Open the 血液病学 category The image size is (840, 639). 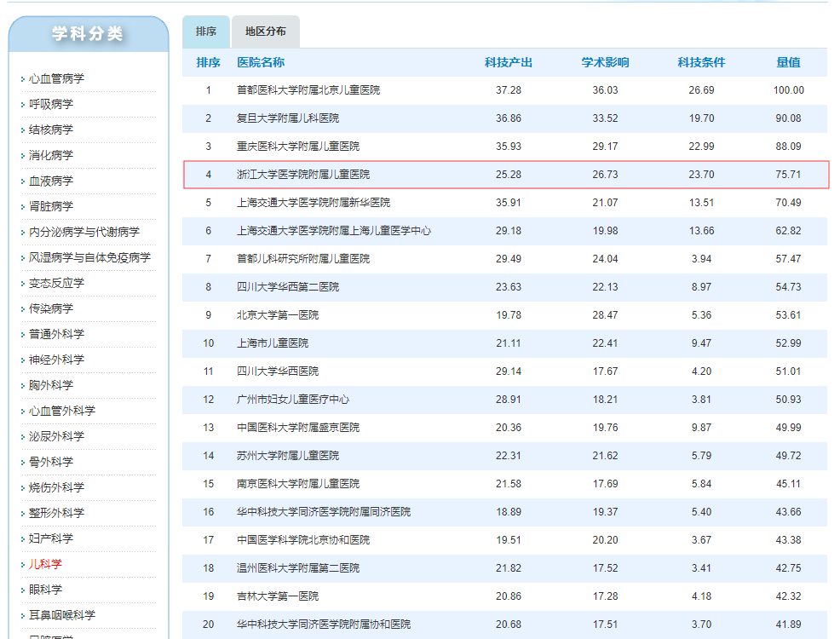point(51,181)
